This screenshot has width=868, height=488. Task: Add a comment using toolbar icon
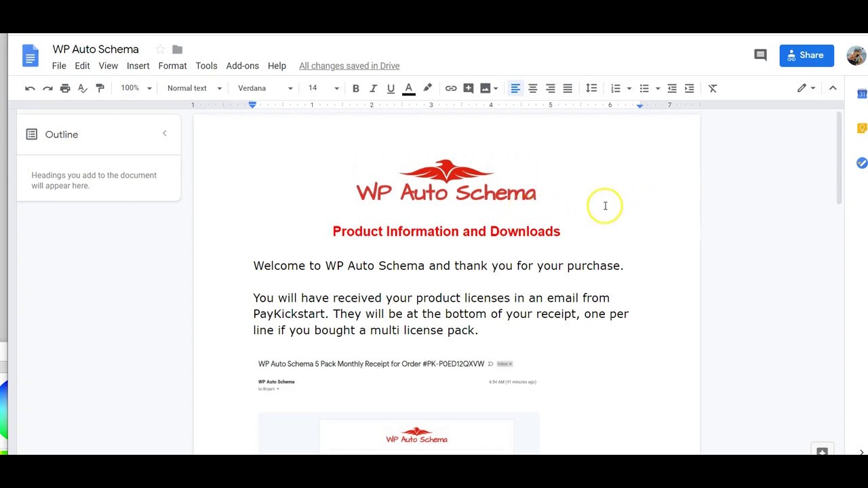pos(469,88)
